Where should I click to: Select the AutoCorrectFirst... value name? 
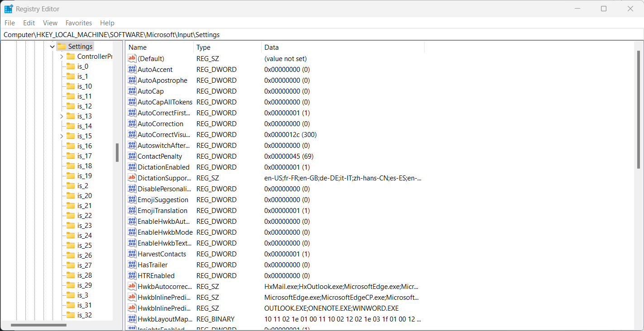164,113
